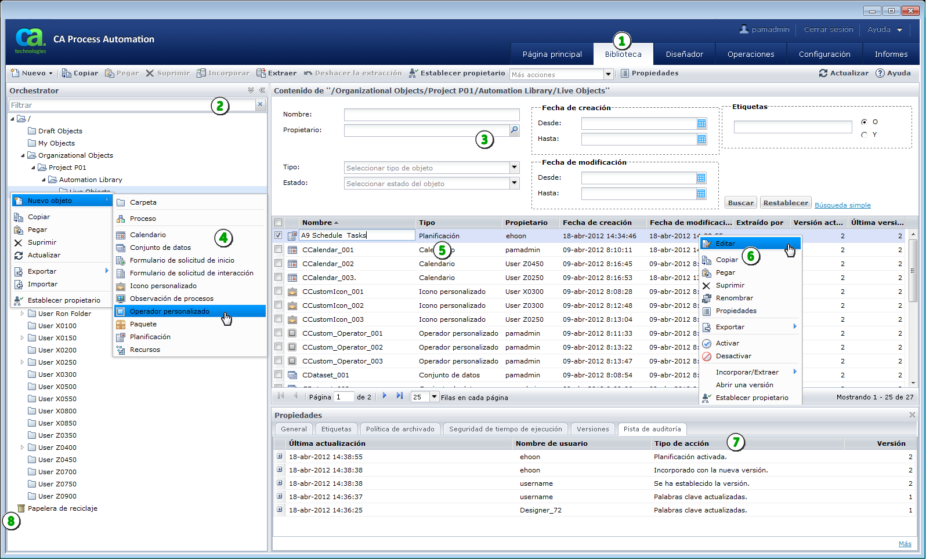
Task: Select Renombrar in the context menu
Action: click(734, 298)
